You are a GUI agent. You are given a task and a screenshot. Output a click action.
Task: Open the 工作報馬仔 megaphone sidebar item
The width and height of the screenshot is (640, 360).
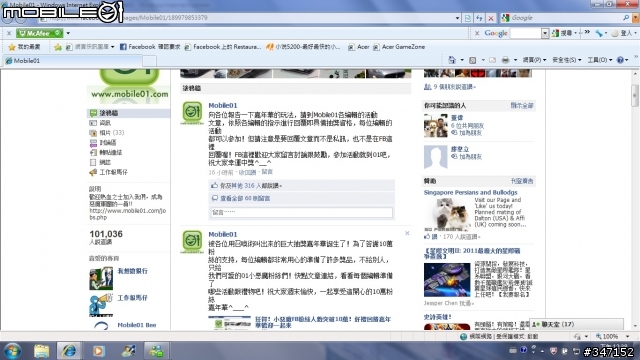point(108,172)
